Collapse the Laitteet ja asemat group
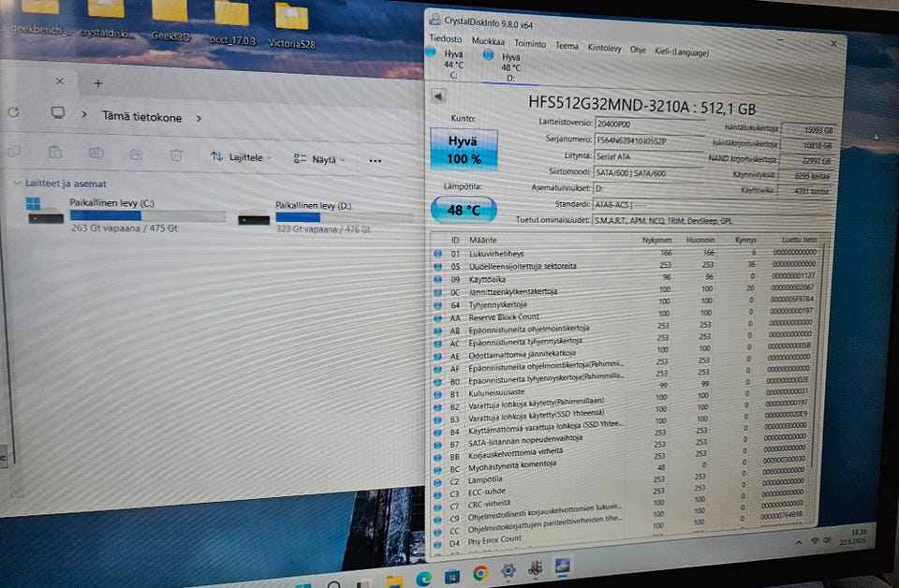Viewport: 899px width, 588px height. (17, 183)
